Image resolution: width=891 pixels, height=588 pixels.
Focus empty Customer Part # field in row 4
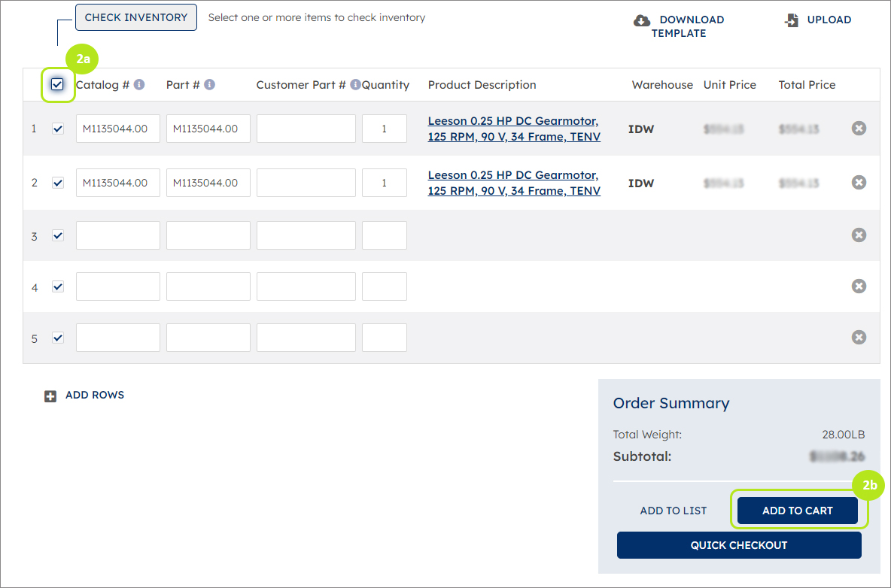pos(306,286)
